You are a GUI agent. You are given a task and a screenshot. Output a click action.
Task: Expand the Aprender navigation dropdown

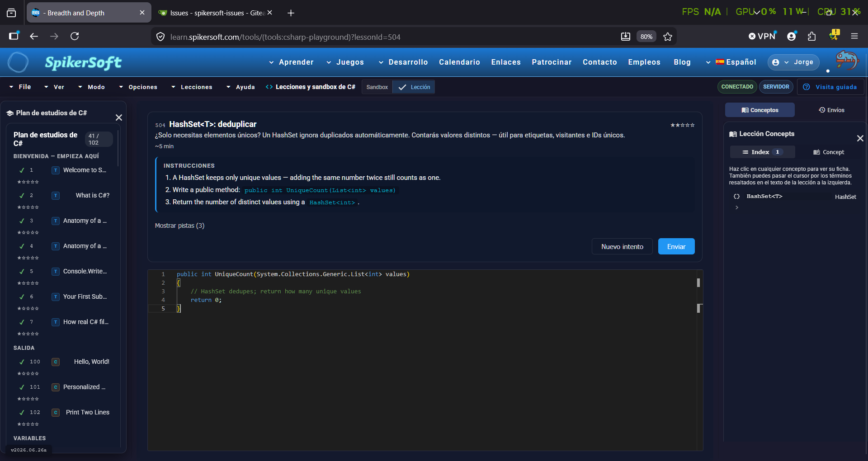point(291,62)
